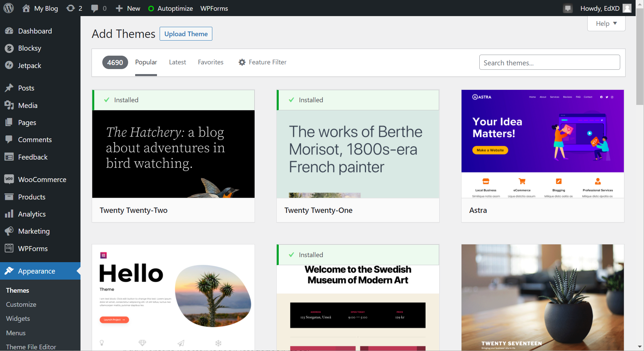Click the Dashboard gauge icon
Viewport: 644px width, 351px height.
[9, 31]
